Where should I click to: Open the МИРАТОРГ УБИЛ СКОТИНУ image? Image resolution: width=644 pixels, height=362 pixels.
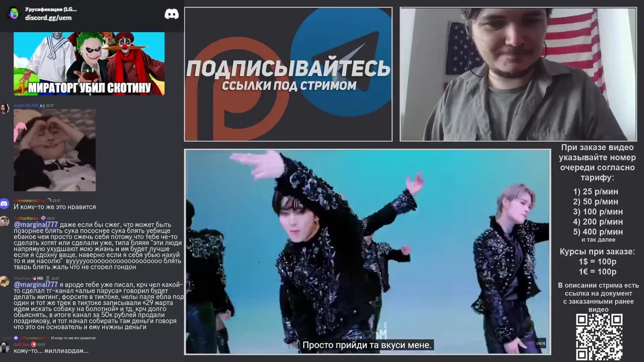[89, 64]
